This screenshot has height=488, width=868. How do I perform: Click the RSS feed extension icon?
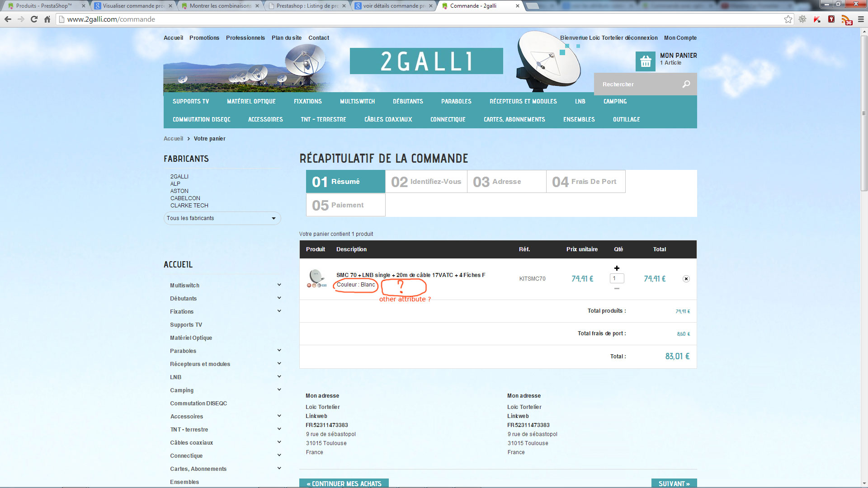tap(846, 19)
